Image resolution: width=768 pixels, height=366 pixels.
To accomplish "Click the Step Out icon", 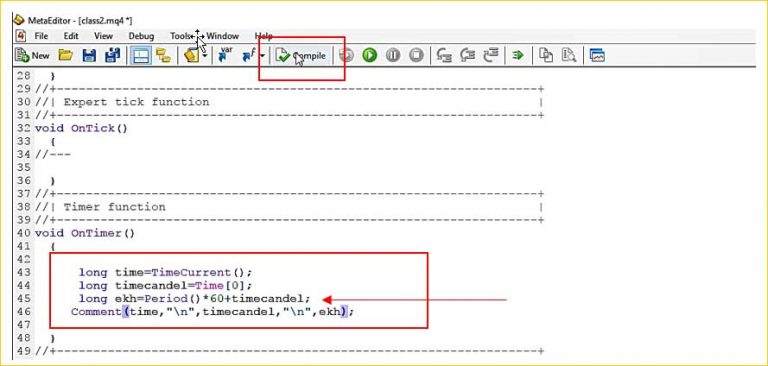I will pos(491,55).
